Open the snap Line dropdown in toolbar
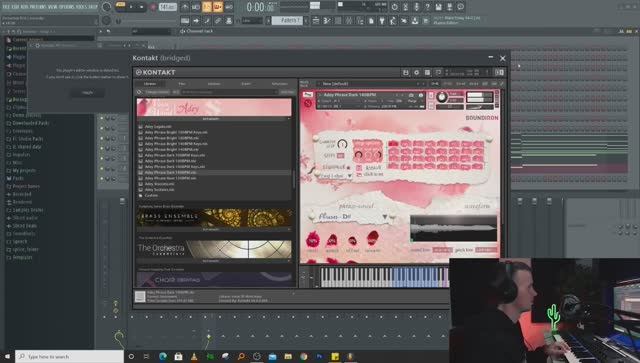Screen dimensions: 640x363 pyautogui.click(x=252, y=20)
